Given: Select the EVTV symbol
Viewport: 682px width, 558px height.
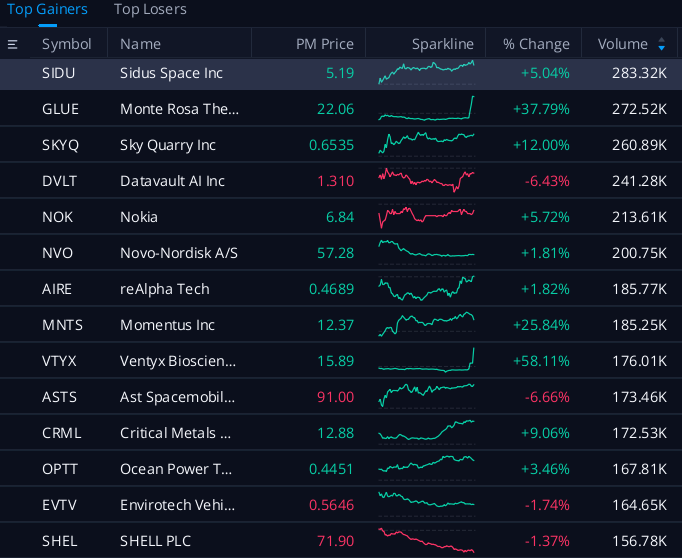Looking at the screenshot, I should [x=59, y=505].
